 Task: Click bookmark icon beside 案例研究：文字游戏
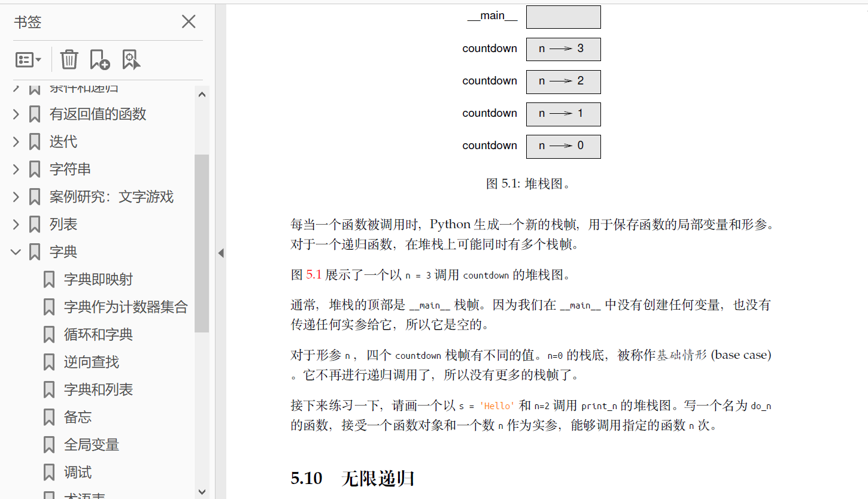click(35, 196)
